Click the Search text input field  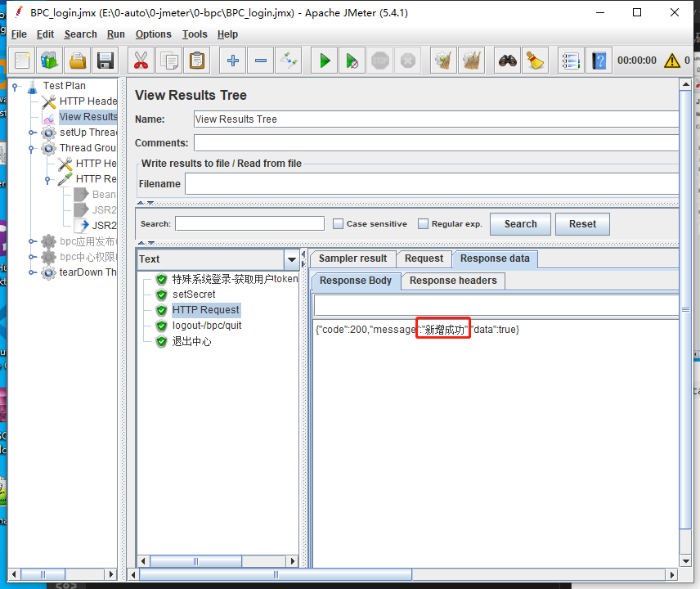pos(250,223)
